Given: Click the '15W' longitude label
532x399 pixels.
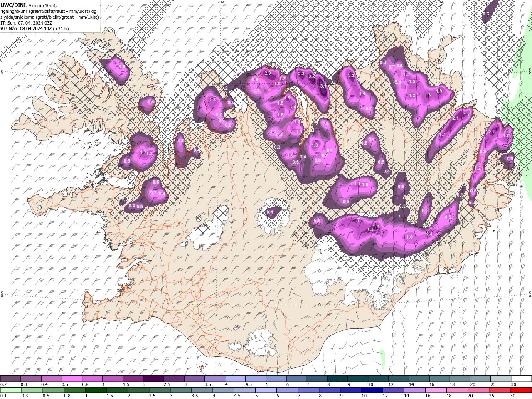Looking at the screenshot, I should 440,2.
